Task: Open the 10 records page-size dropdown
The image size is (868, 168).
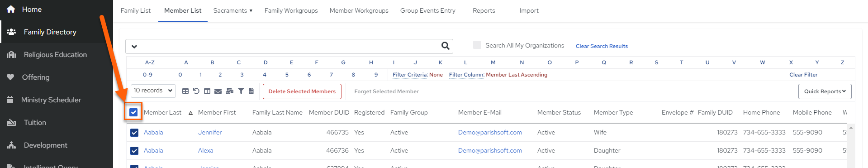Action: [x=153, y=91]
